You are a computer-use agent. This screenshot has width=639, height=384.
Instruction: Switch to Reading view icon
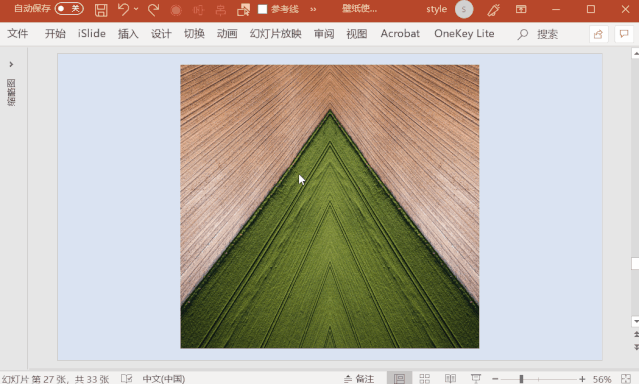(x=450, y=379)
